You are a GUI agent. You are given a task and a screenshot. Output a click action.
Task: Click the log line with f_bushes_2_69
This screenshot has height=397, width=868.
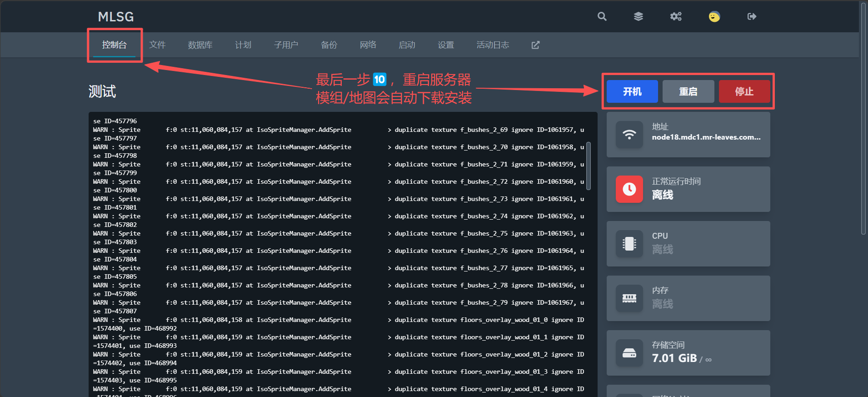click(339, 130)
